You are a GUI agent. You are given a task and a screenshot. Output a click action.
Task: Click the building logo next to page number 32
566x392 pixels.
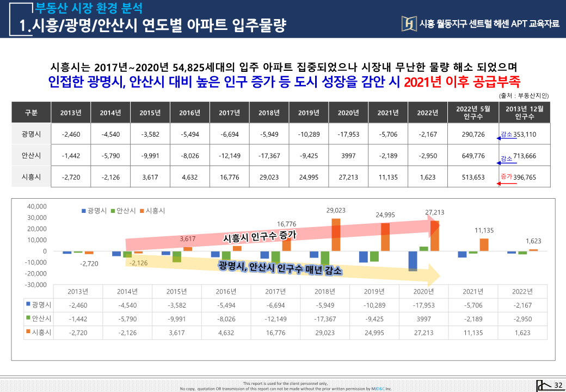[x=542, y=385]
